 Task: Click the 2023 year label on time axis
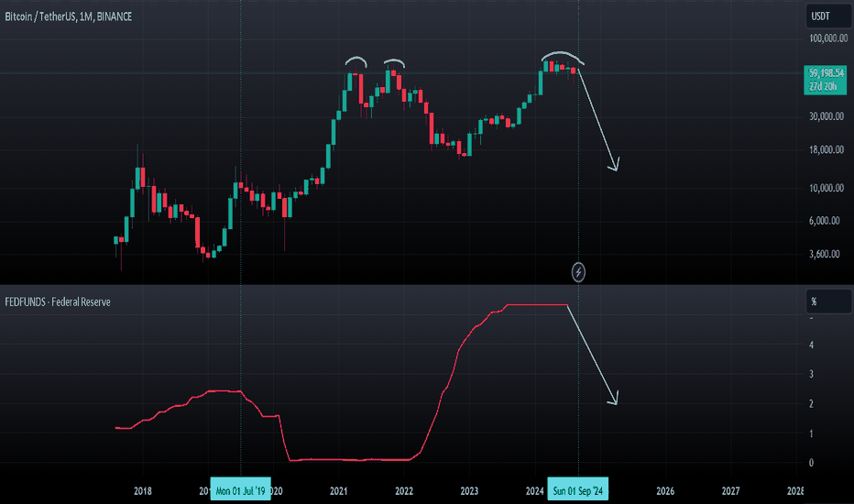point(469,491)
